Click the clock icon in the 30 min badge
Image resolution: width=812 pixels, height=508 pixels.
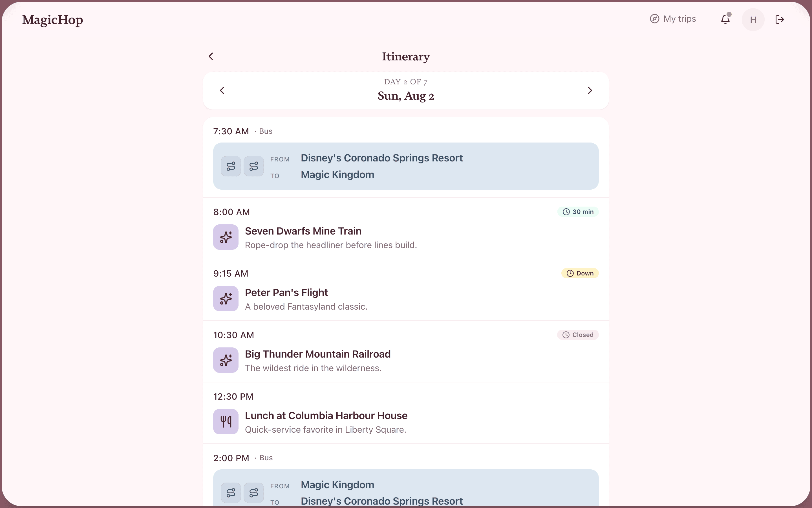pyautogui.click(x=566, y=212)
